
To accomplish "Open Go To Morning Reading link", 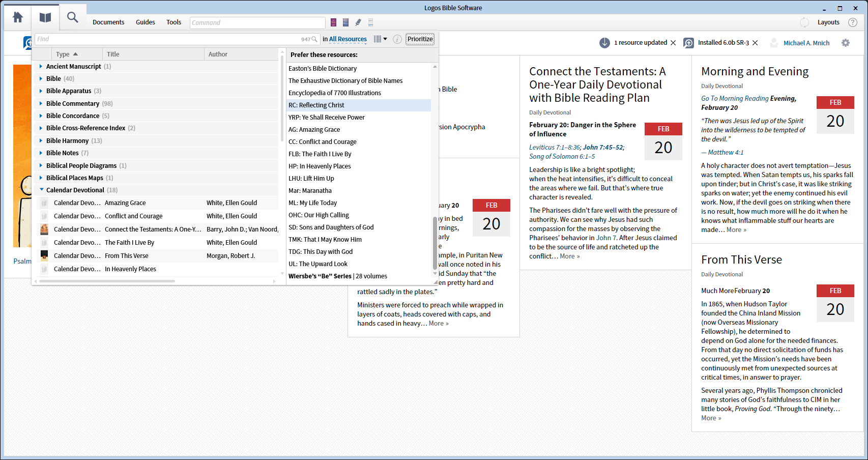I will click(735, 99).
